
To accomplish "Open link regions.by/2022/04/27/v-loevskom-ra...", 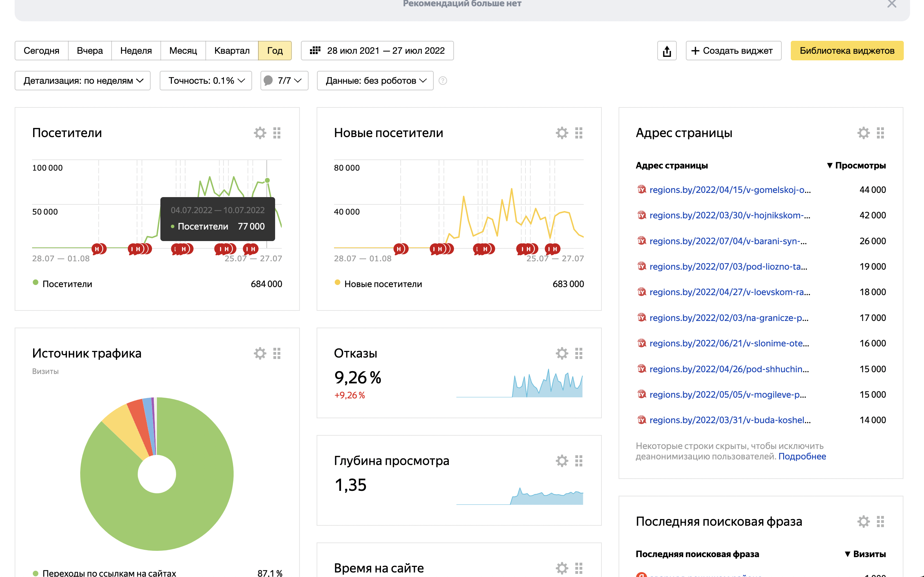I will (x=729, y=292).
